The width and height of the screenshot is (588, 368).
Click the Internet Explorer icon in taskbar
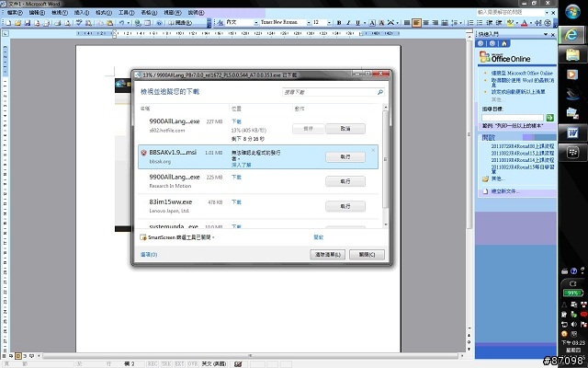point(571,35)
